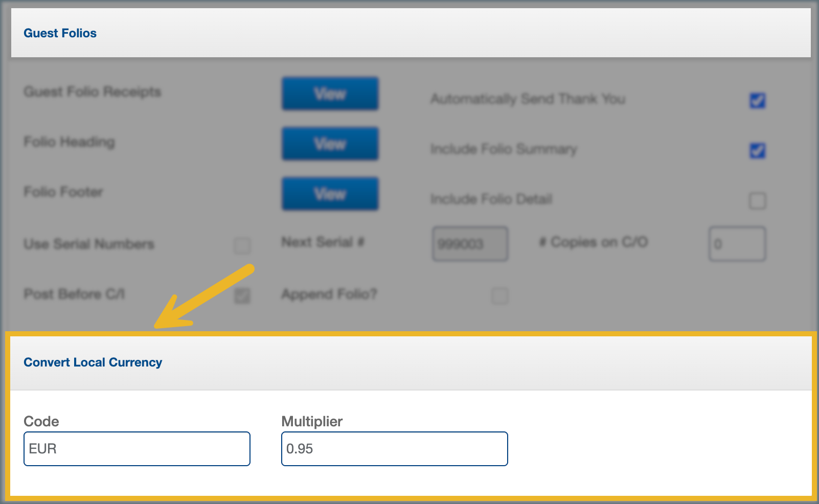Tick the Use Serial Numbers checkbox

point(242,245)
